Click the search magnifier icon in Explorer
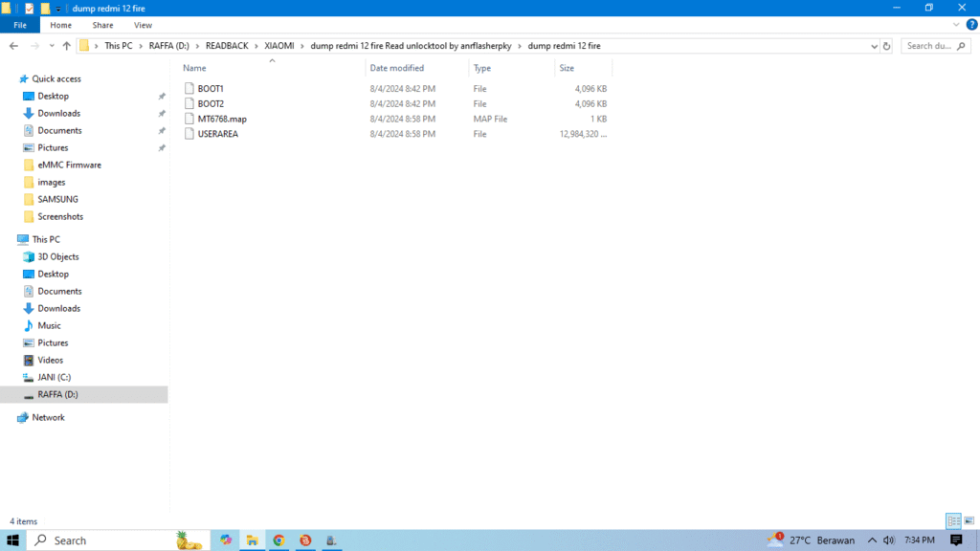The width and height of the screenshot is (980, 551). tap(961, 46)
